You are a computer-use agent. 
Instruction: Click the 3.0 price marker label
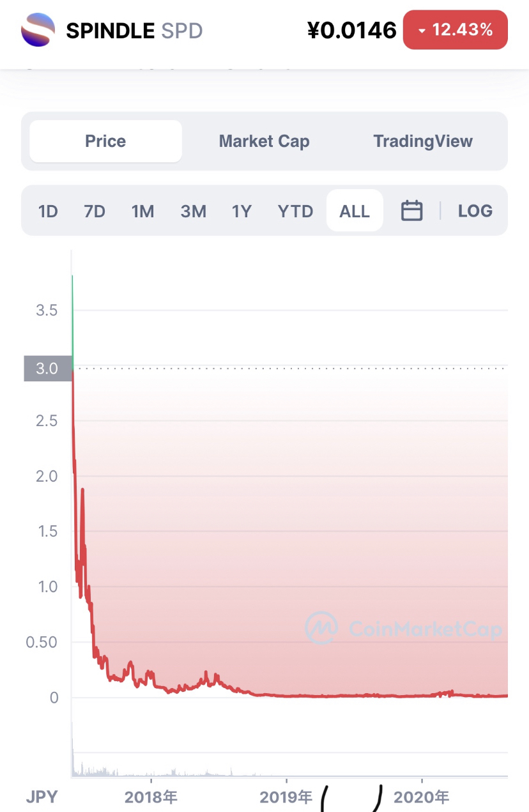click(48, 369)
